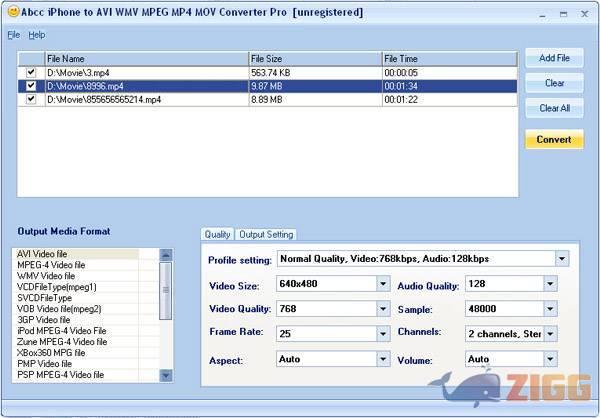Expand the Profile setting dropdown

coord(561,259)
